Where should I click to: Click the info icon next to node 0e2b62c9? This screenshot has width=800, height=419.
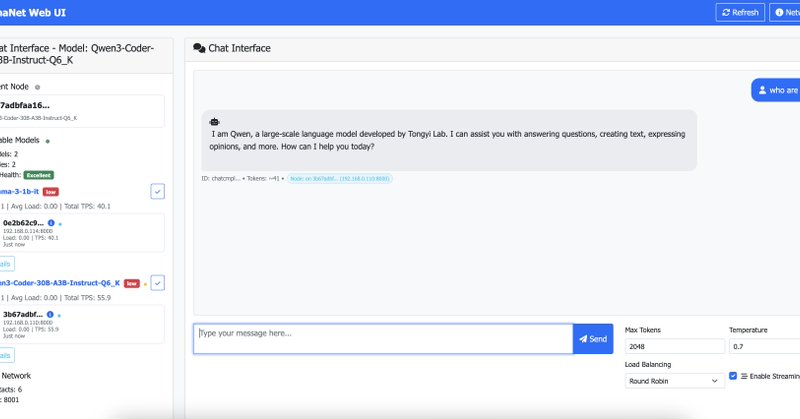[51, 223]
